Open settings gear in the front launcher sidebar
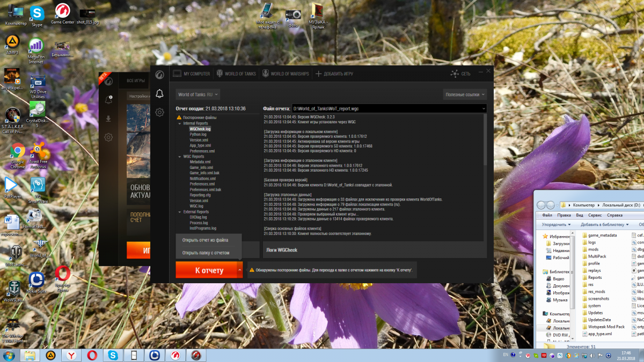The width and height of the screenshot is (644, 362). [159, 112]
